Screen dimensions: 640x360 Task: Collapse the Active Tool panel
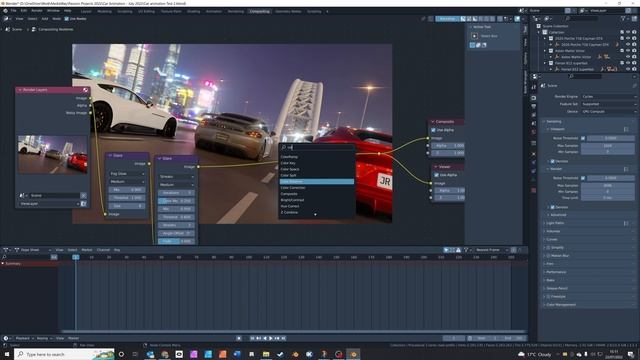(471, 27)
